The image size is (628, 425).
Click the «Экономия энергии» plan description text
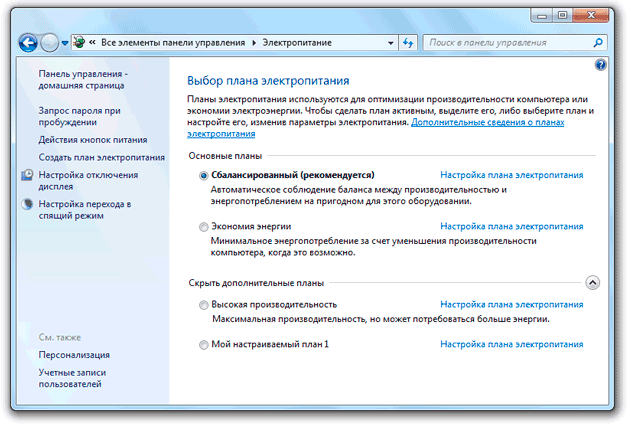pos(373,247)
